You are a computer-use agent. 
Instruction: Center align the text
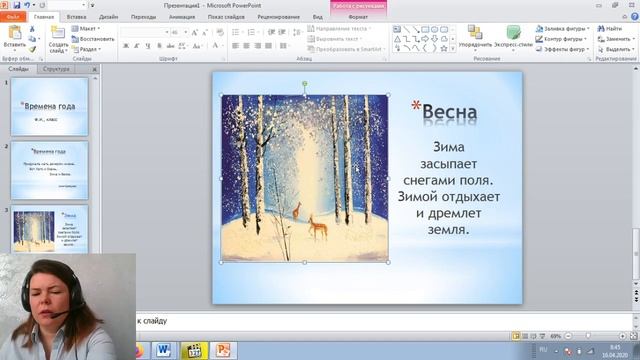point(247,46)
